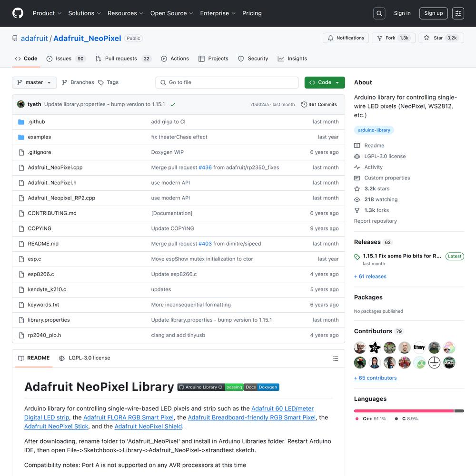This screenshot has height=476, width=476.
Task: Open the Actions tab
Action: (x=175, y=59)
